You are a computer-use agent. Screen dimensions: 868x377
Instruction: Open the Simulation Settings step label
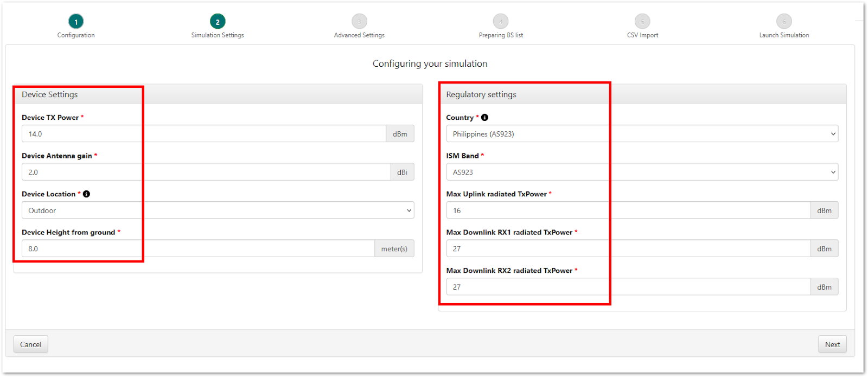pyautogui.click(x=218, y=35)
